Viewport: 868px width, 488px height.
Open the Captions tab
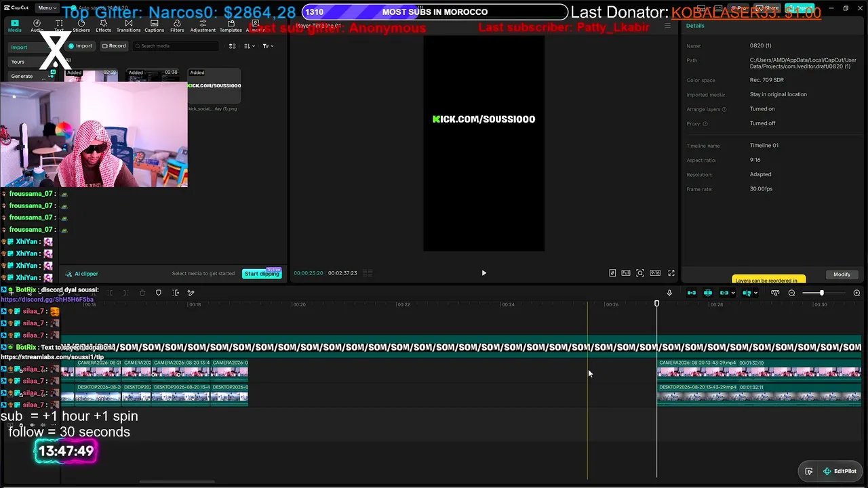coord(154,26)
